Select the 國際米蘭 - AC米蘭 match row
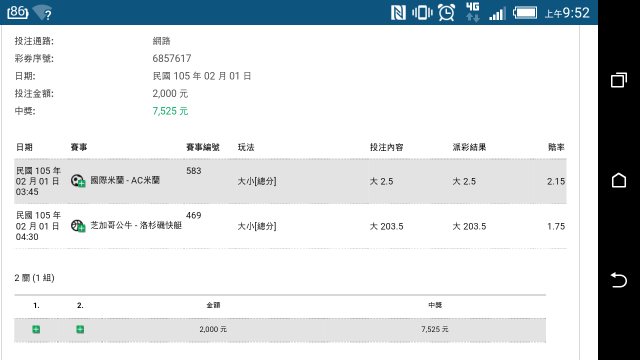This screenshot has height=360, width=640. [x=290, y=181]
